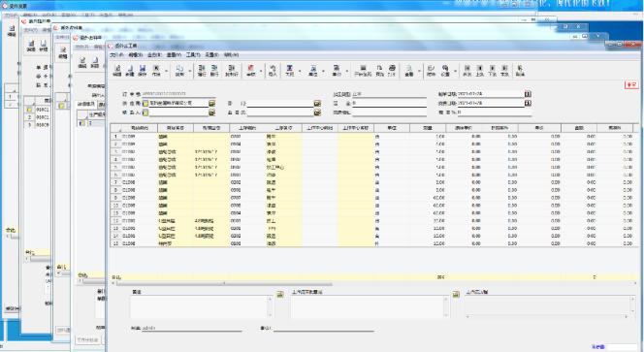644x352 pixels.
Task: Expand the dropdown arrow next to Settings
Action: point(455,71)
